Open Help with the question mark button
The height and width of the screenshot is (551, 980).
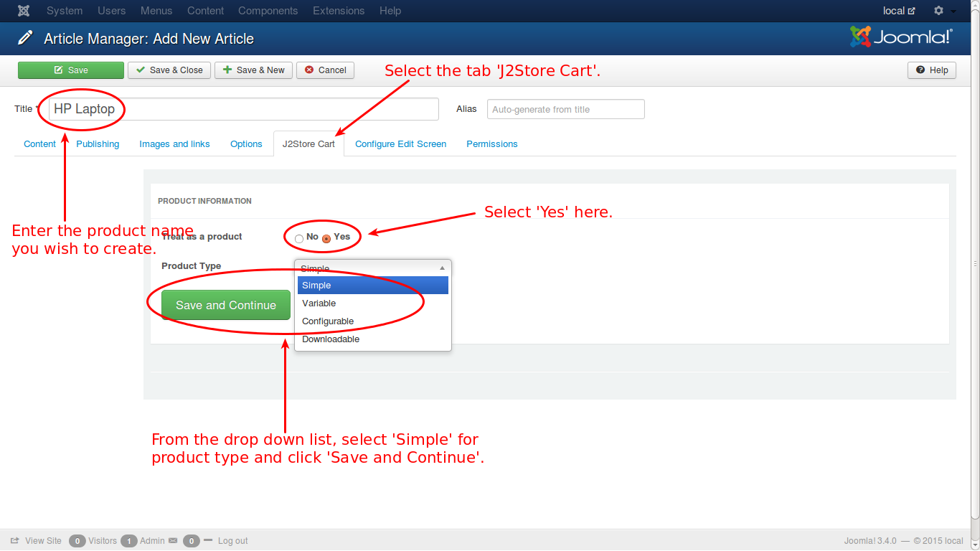pos(932,70)
